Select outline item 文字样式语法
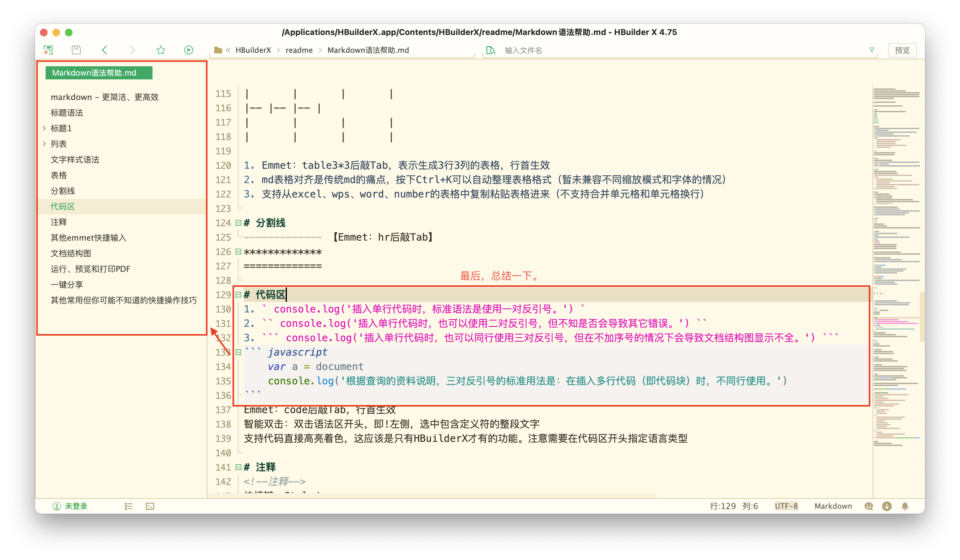This screenshot has height=560, width=960. point(75,160)
